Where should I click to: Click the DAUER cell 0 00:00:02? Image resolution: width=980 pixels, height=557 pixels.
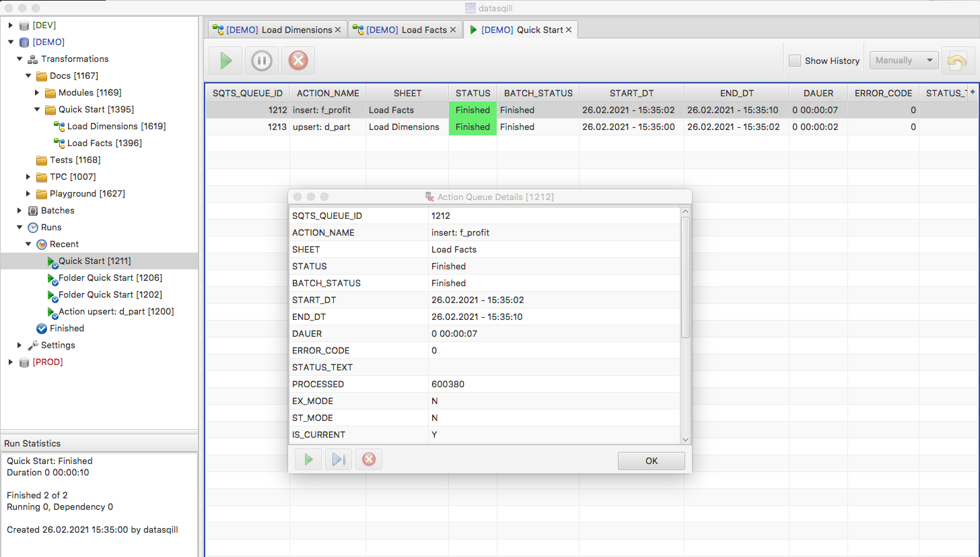[818, 127]
